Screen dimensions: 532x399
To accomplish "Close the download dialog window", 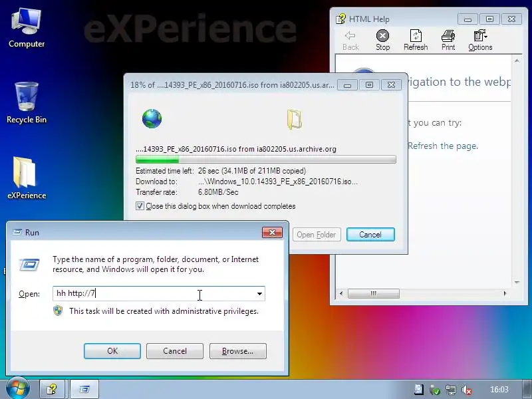I will (x=391, y=85).
